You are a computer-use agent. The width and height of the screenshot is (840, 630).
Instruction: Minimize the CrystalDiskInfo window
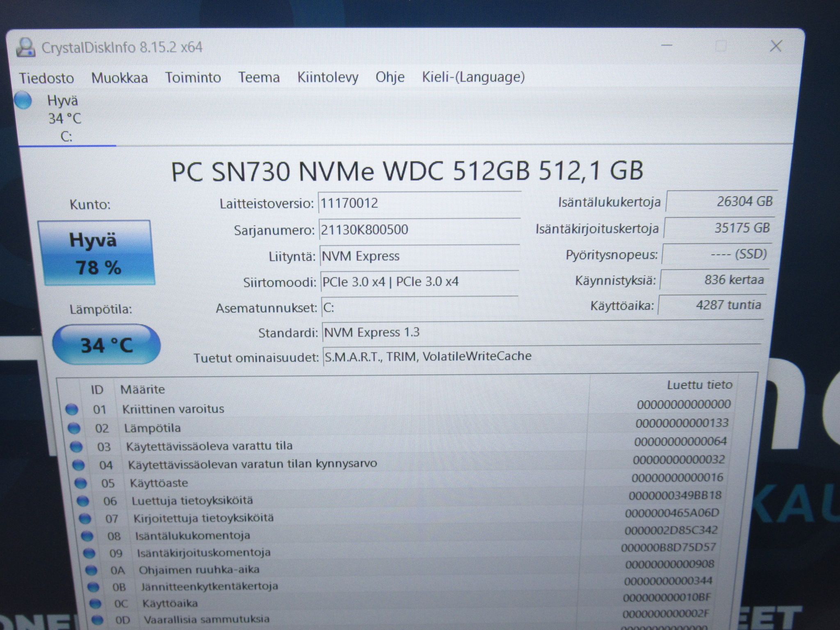click(x=667, y=45)
